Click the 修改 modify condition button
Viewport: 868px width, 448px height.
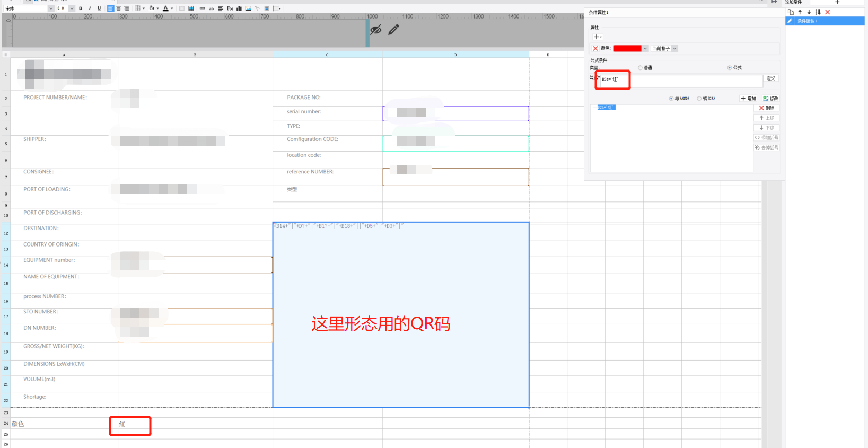click(770, 99)
